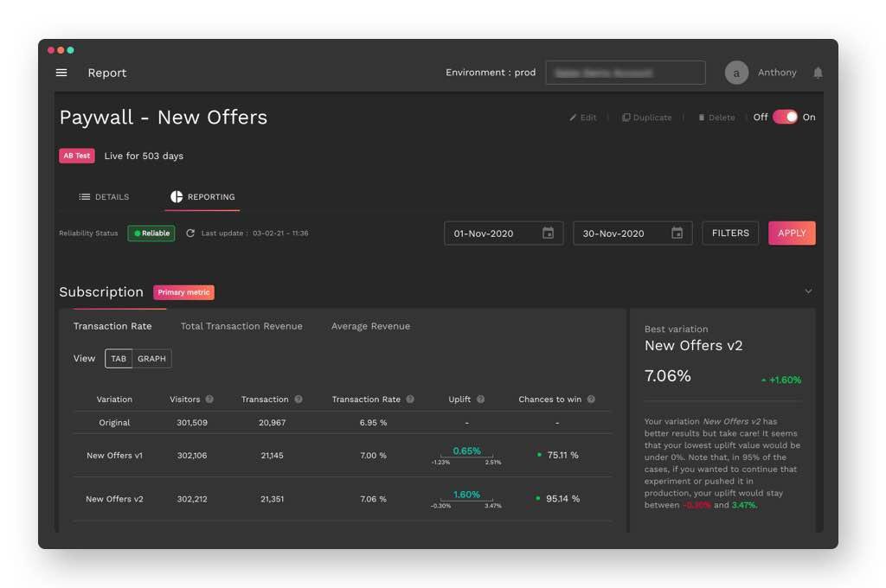Switch view to GRAPH
This screenshot has height=588, width=886.
[151, 359]
